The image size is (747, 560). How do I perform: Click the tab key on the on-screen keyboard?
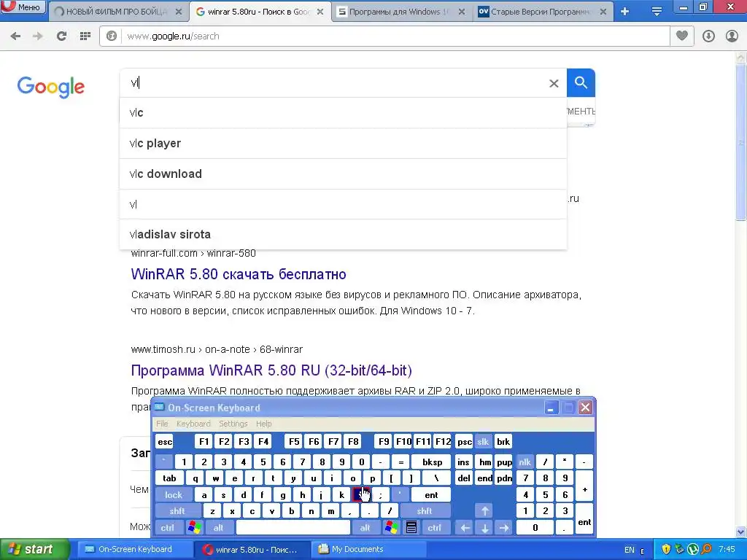click(169, 478)
